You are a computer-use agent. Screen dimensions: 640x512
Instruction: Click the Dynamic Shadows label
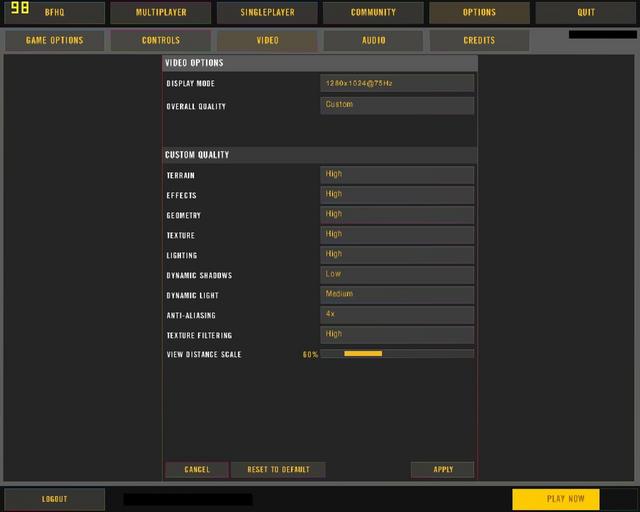click(x=199, y=275)
